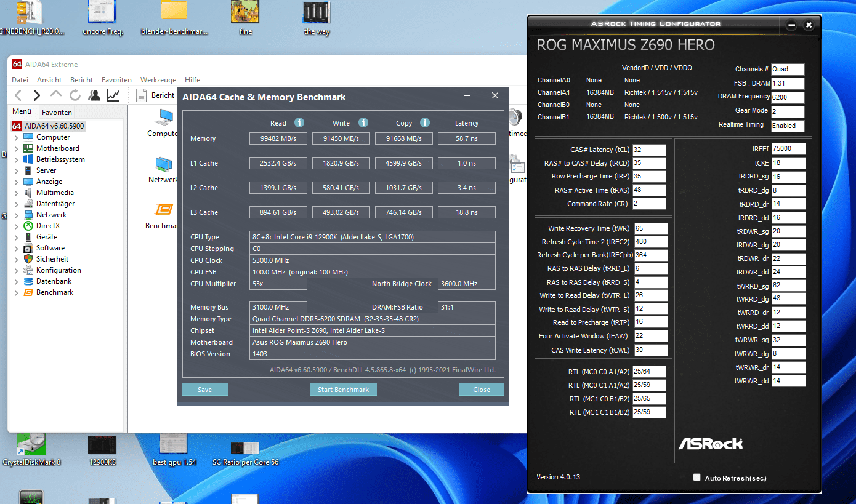
Task: Click the Memory Read value 99482 MB/s
Action: pos(278,138)
